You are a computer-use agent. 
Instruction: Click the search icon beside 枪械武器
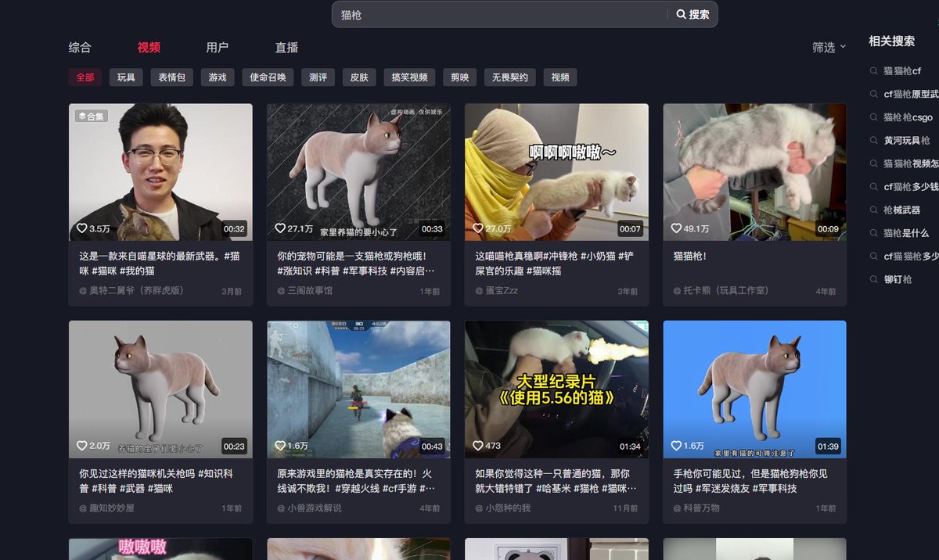point(873,210)
